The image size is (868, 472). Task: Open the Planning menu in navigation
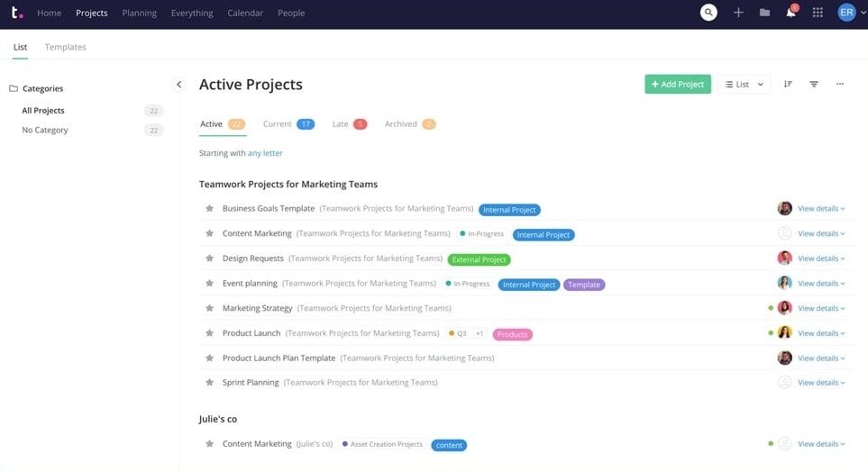139,14
